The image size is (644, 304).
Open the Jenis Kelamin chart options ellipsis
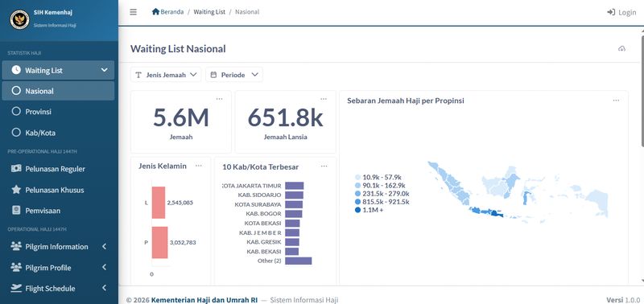coord(199,166)
